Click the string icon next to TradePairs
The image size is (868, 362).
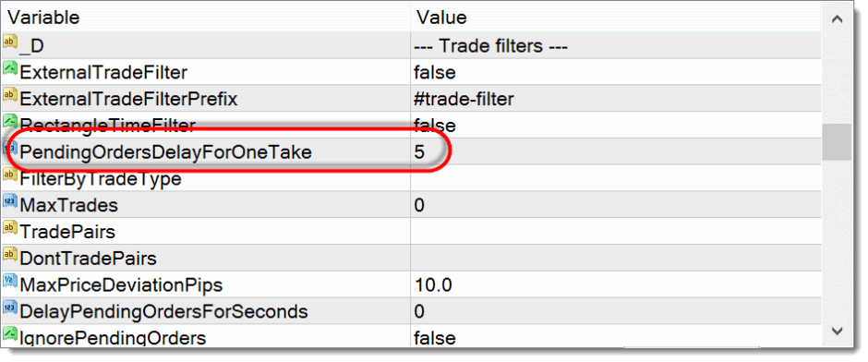point(10,229)
